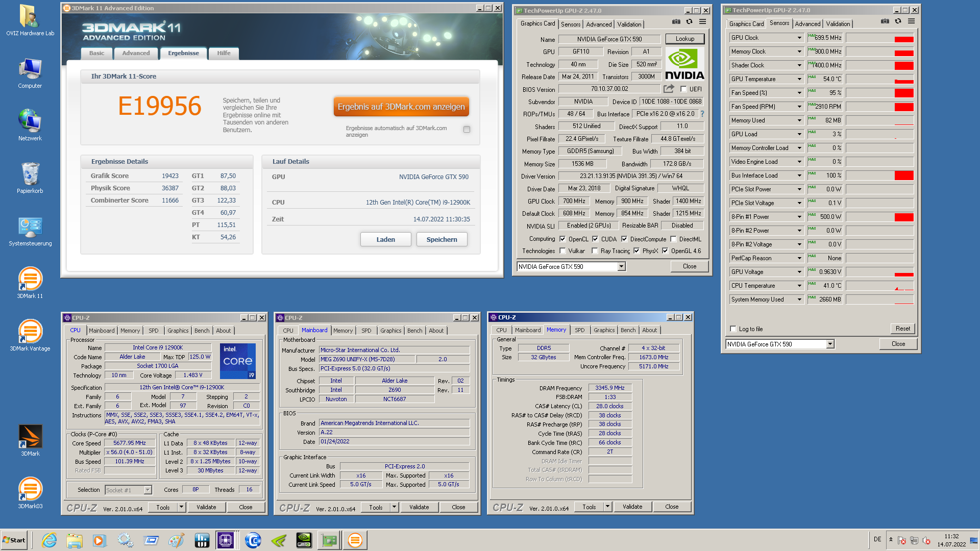Open Paint from the taskbar
Screen dimensions: 980x551
176,540
